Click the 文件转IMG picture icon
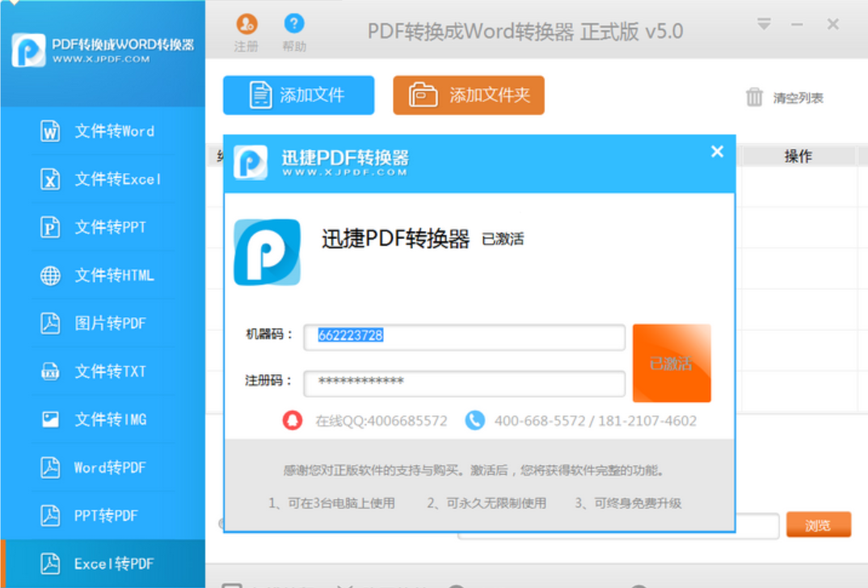The image size is (868, 588). coord(50,419)
